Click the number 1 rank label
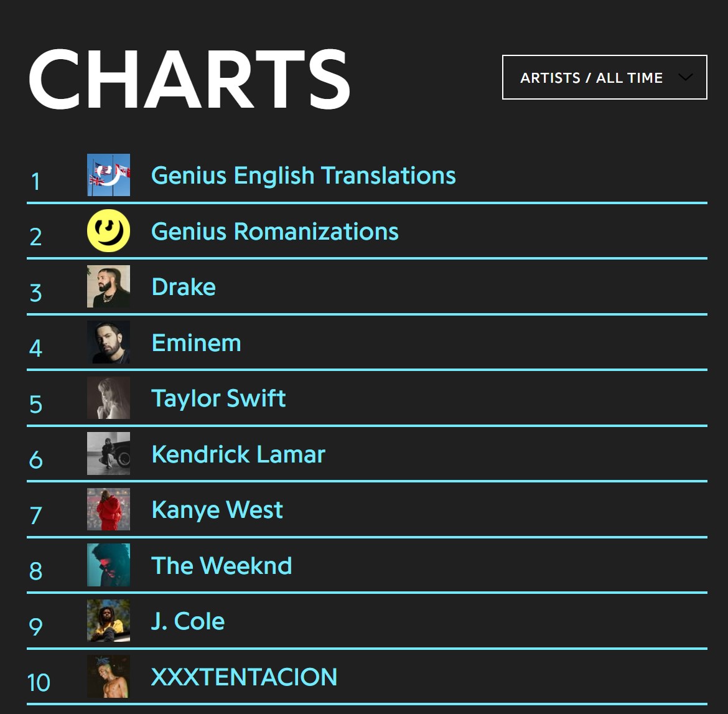The height and width of the screenshot is (714, 728). [35, 182]
